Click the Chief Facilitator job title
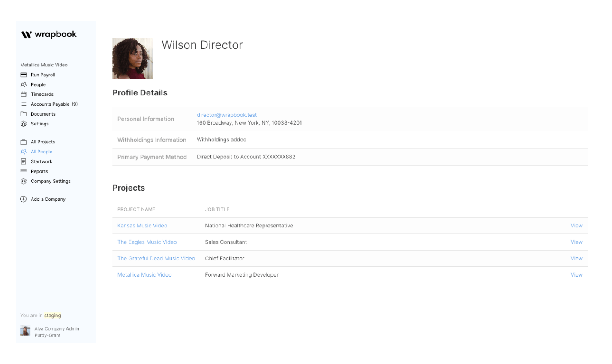The width and height of the screenshot is (612, 364). [x=225, y=259]
